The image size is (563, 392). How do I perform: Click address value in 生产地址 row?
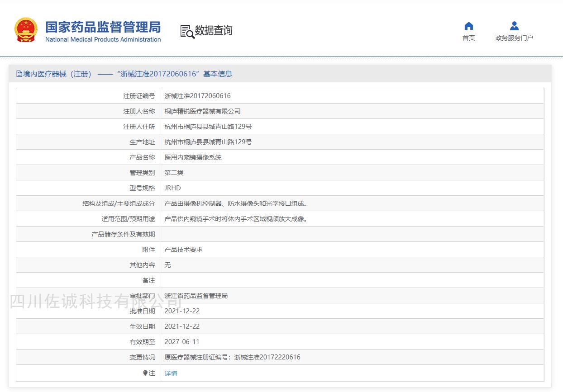[x=208, y=142]
